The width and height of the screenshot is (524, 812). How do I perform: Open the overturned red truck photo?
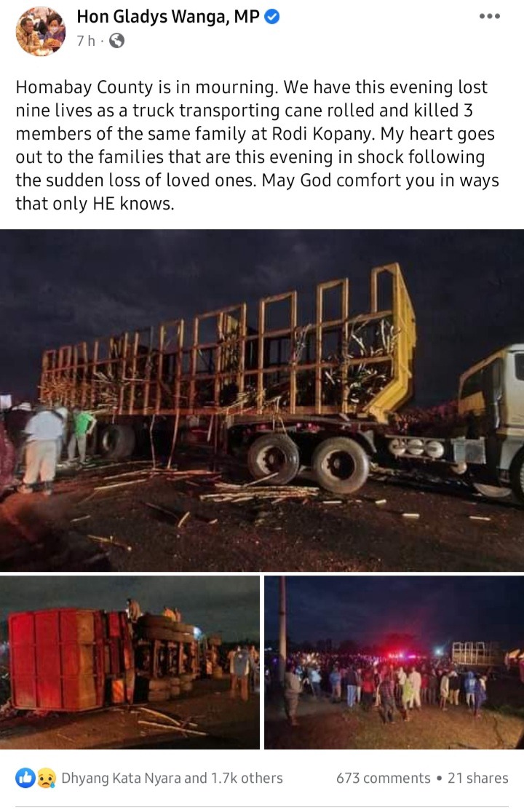[130, 662]
